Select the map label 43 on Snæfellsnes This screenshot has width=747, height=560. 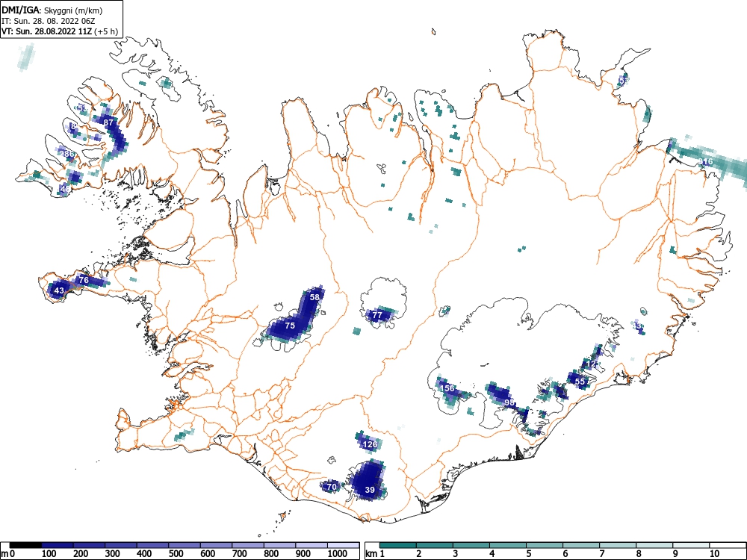59,290
